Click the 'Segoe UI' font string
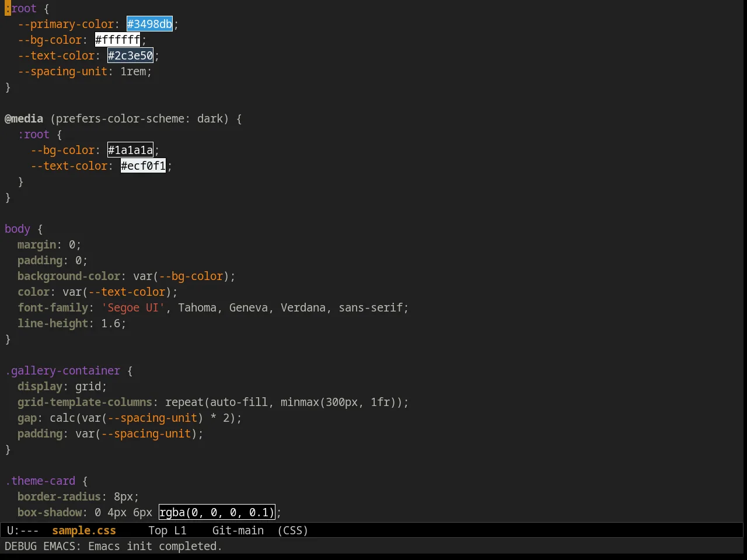 (133, 307)
